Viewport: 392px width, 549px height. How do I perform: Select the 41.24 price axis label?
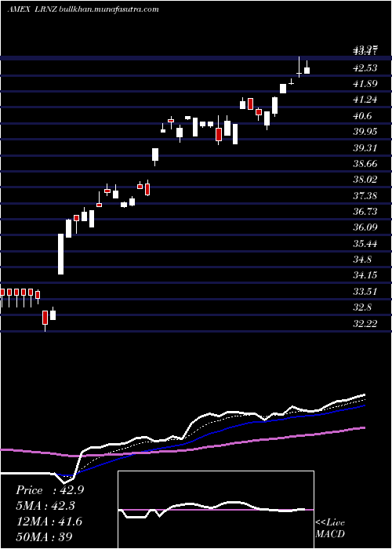[365, 100]
